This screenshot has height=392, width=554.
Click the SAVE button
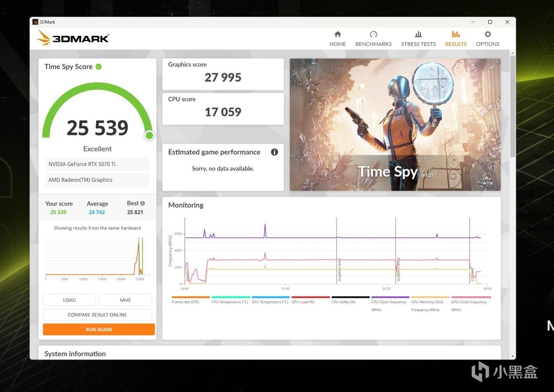pyautogui.click(x=125, y=300)
